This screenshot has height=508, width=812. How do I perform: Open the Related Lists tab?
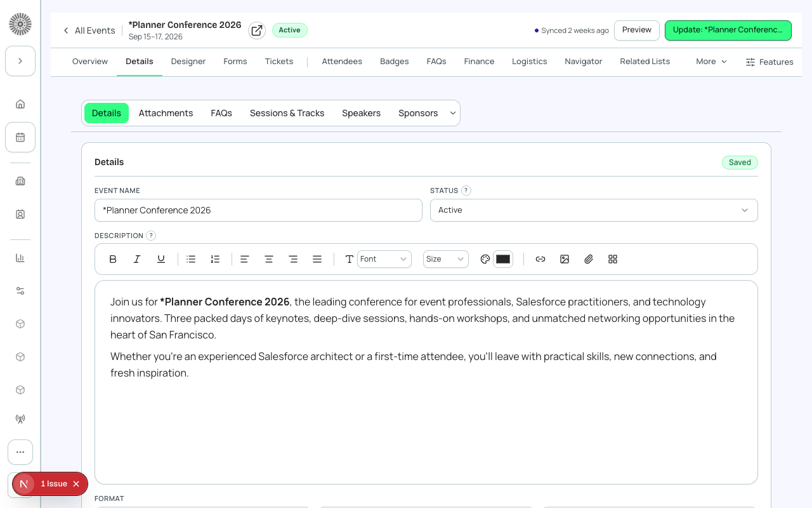645,62
